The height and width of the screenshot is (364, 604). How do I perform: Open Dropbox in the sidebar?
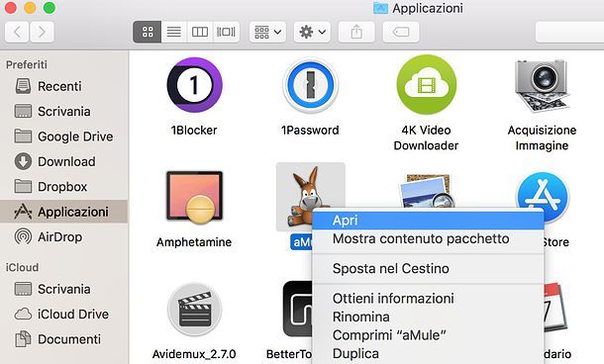pos(64,187)
